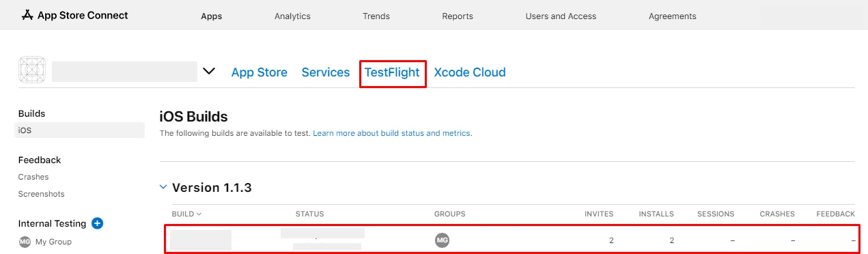
Task: Switch to the App Store tab
Action: click(260, 72)
